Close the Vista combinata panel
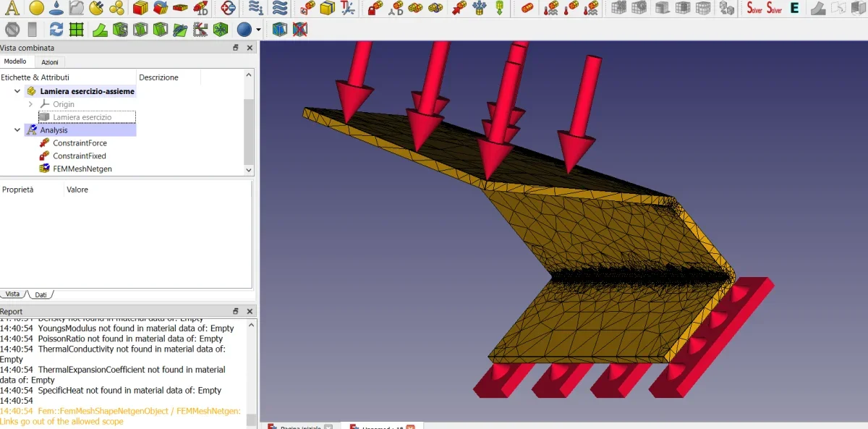 pos(250,48)
